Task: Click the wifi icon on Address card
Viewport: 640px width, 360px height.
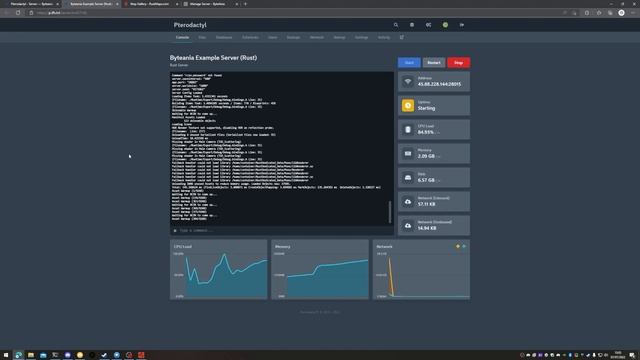Action: coord(408,82)
